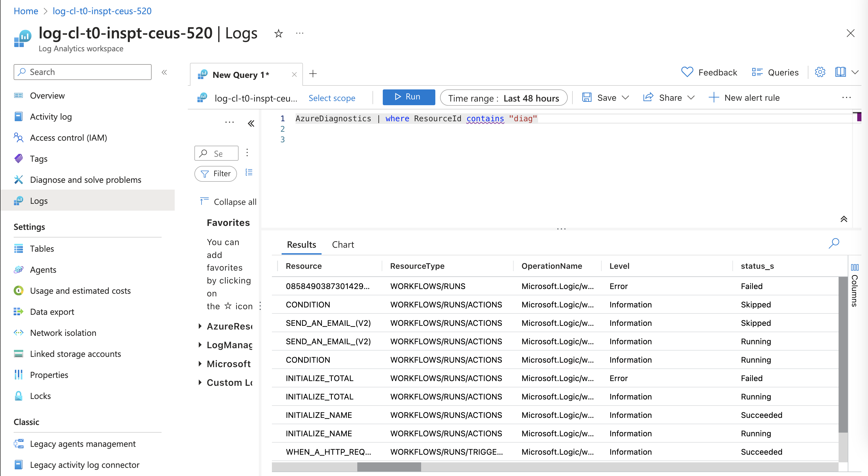868x476 pixels.
Task: Change the Time range setting
Action: pos(503,98)
